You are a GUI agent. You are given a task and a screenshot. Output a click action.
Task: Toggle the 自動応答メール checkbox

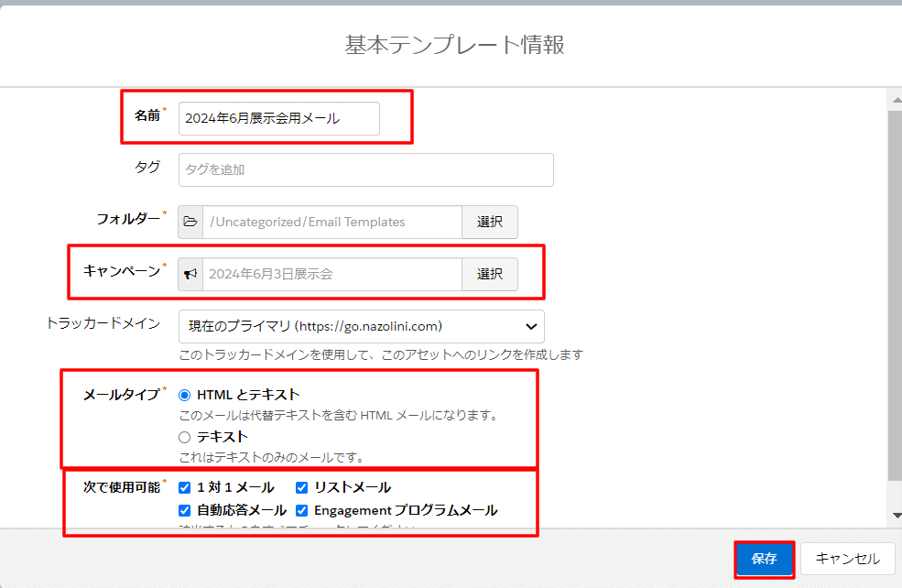185,511
